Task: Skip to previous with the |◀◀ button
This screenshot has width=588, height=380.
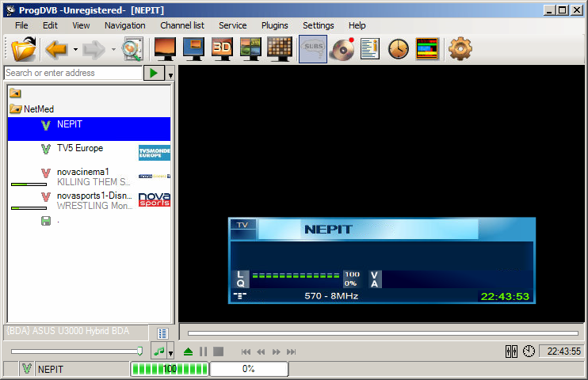Action: coord(246,351)
